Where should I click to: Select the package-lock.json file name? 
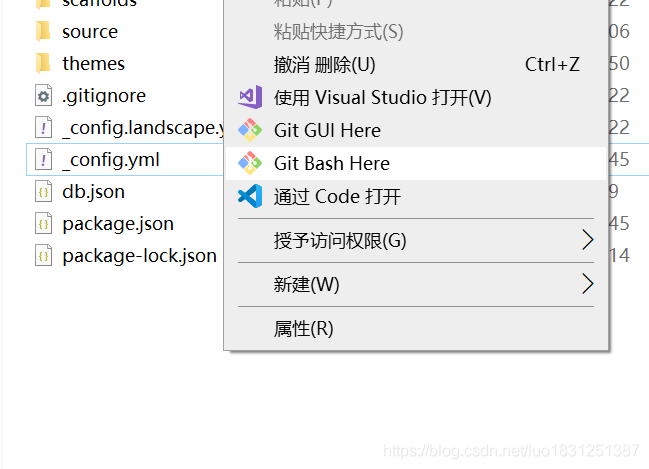139,256
